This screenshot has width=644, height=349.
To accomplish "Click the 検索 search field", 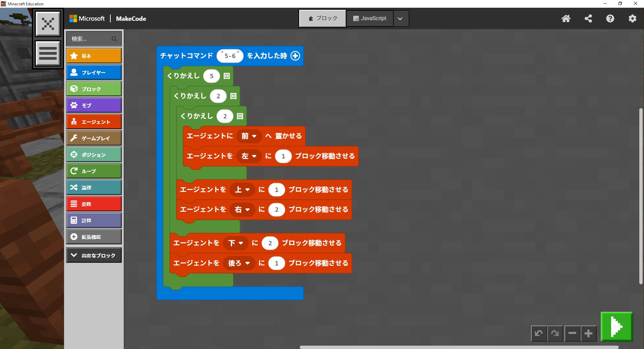I will point(91,39).
